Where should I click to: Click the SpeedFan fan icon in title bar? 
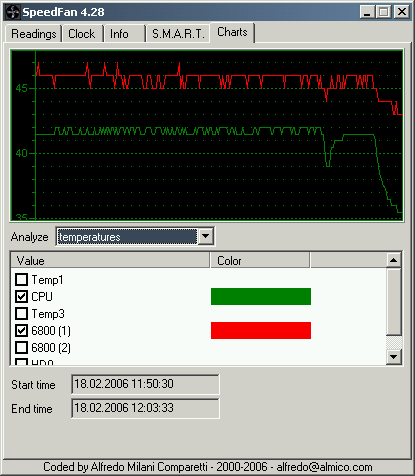point(13,12)
